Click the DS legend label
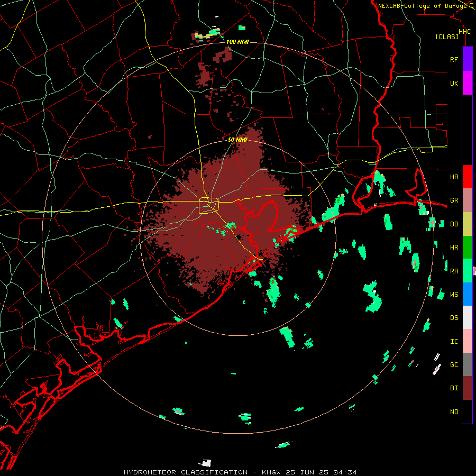This screenshot has height=476, width=476. coord(454,318)
